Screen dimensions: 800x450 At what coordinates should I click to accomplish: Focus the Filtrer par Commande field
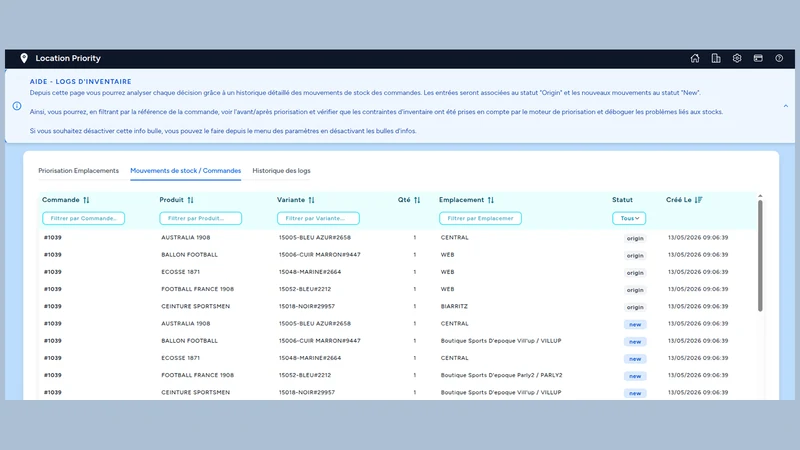tap(84, 218)
